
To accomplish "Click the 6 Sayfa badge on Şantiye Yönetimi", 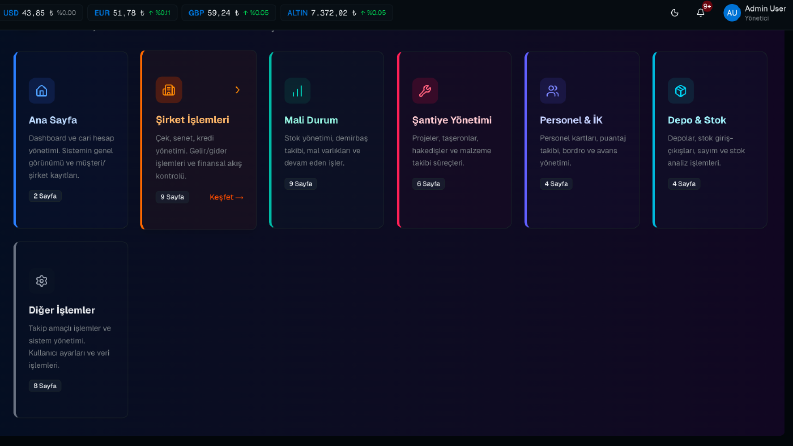I will pyautogui.click(x=428, y=184).
